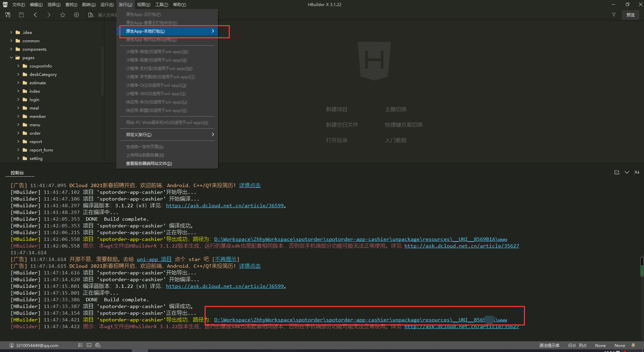
Task: Toggle the task list icon in the status bar
Action: click(x=80, y=345)
